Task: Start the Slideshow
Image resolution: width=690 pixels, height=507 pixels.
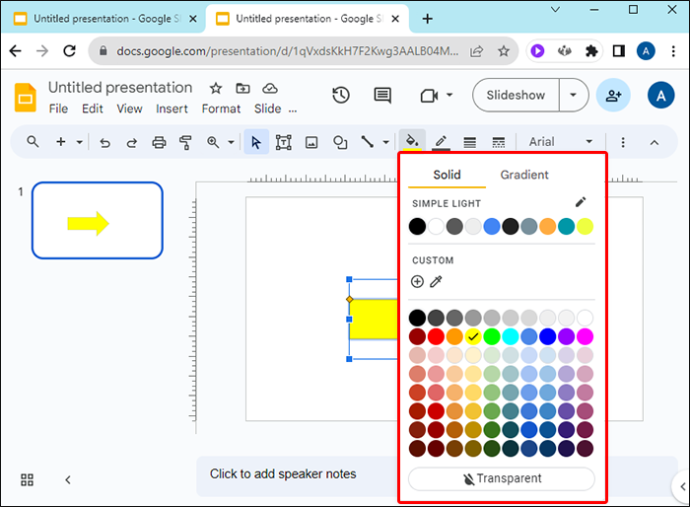Action: coord(515,95)
